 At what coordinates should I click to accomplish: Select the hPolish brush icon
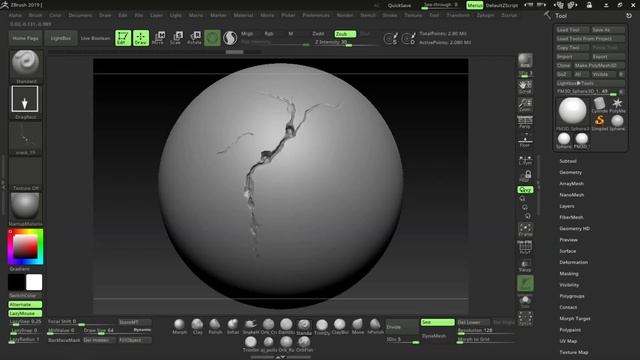coord(375,327)
